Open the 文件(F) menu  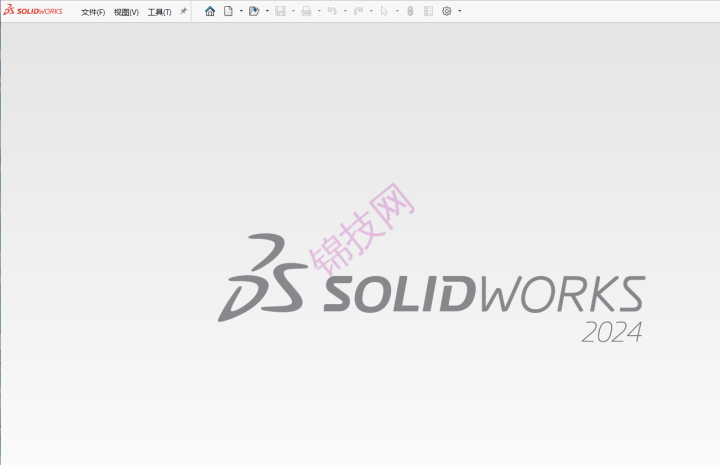(93, 12)
